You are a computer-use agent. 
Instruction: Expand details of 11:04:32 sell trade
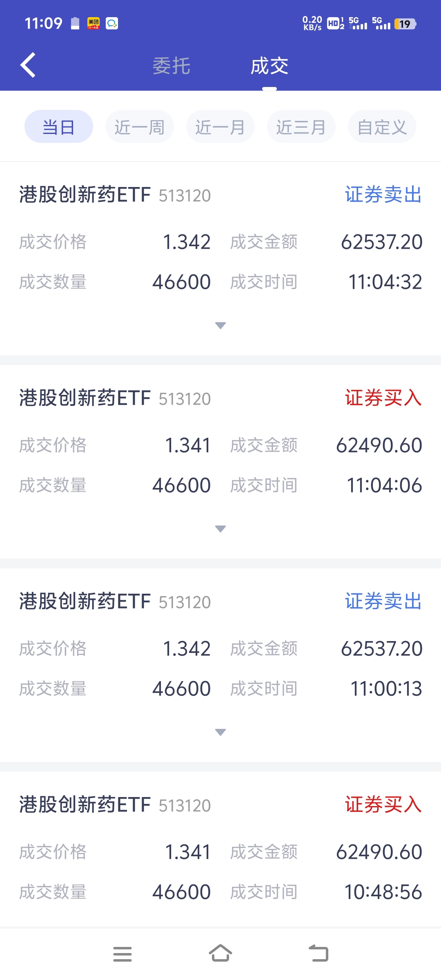point(220,325)
